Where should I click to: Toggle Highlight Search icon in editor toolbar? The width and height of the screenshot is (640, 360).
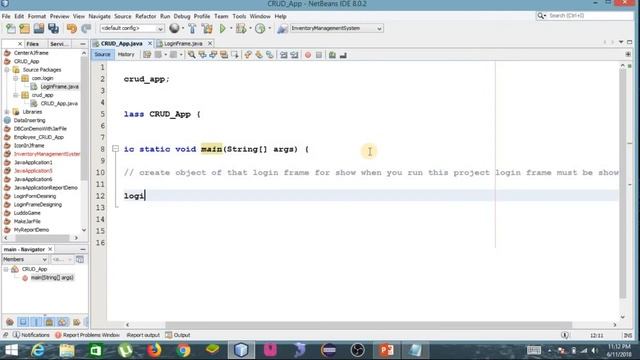(224, 55)
